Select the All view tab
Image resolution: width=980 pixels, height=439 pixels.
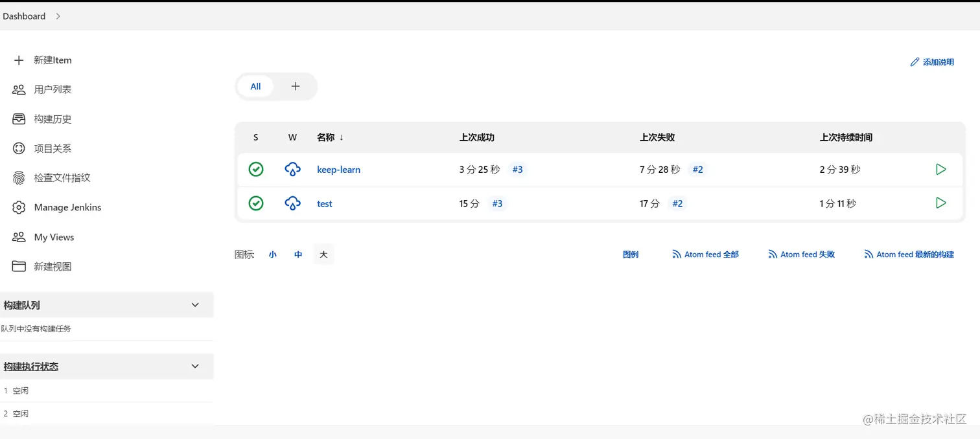tap(255, 86)
